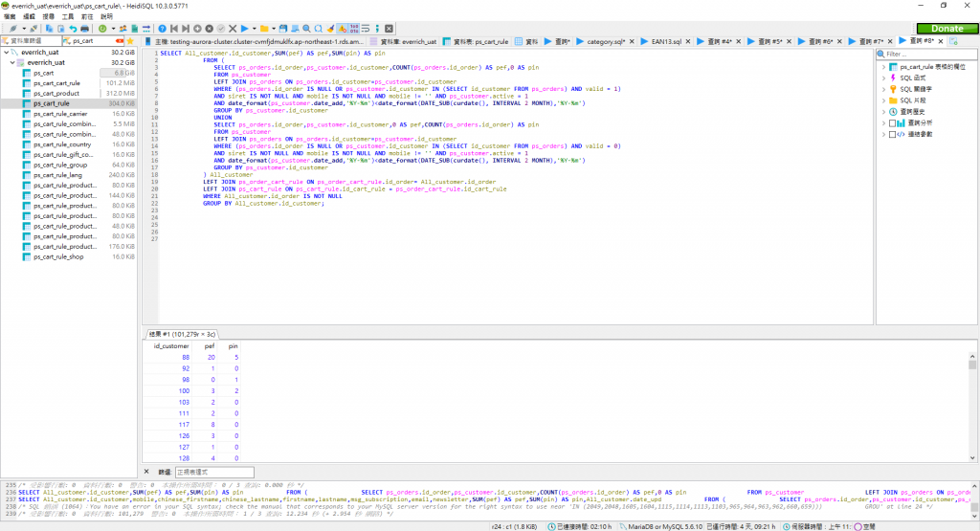The width and height of the screenshot is (980, 531).
Task: Expand the SQL 片段 folder node
Action: pyautogui.click(x=883, y=100)
